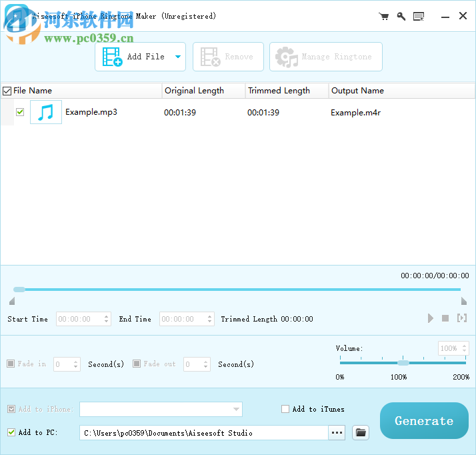476x455 pixels.
Task: Click the left trim start marker
Action: point(12,302)
